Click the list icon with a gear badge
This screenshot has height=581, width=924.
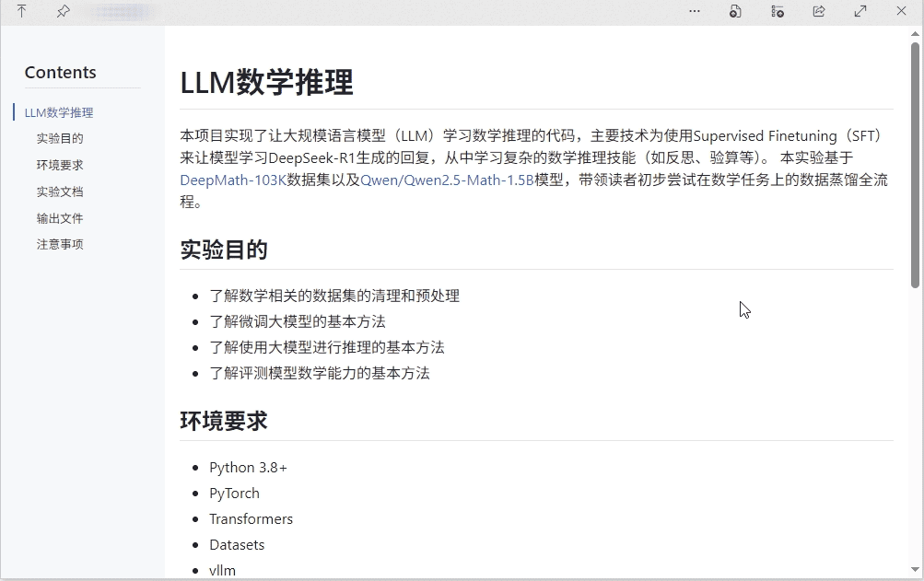778,11
